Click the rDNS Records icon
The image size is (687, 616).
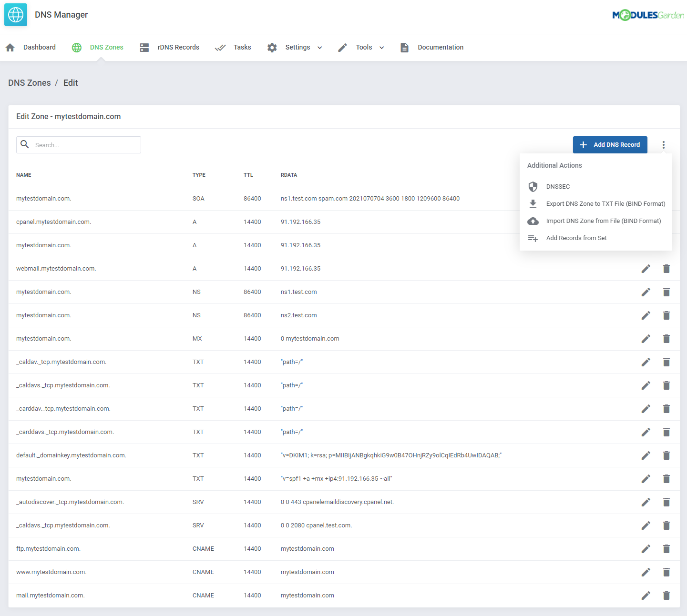click(x=144, y=47)
